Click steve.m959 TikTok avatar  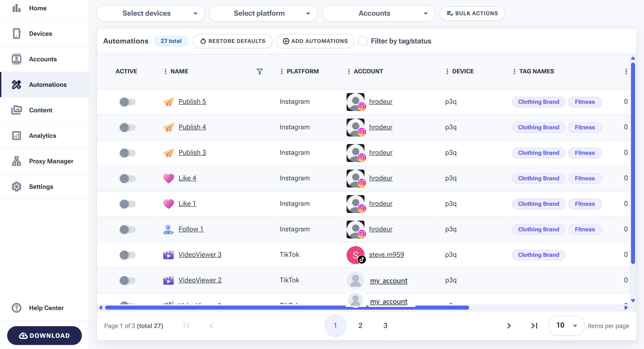[356, 255]
